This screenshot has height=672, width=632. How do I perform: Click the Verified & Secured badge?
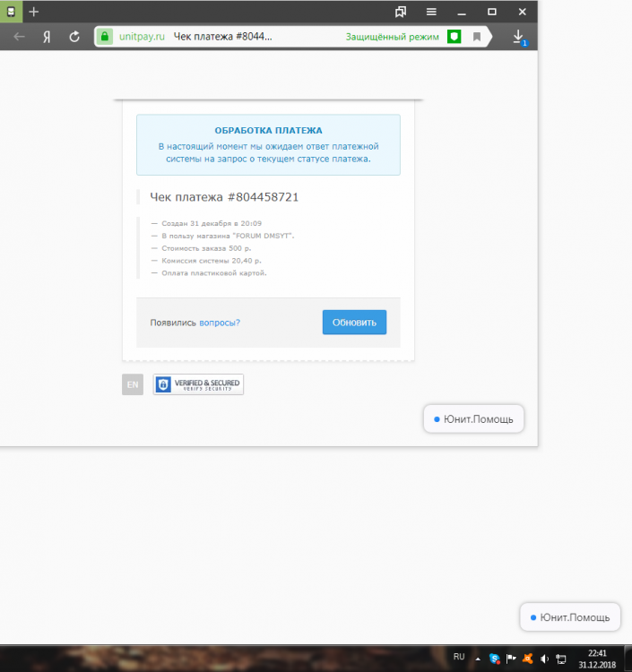[198, 384]
